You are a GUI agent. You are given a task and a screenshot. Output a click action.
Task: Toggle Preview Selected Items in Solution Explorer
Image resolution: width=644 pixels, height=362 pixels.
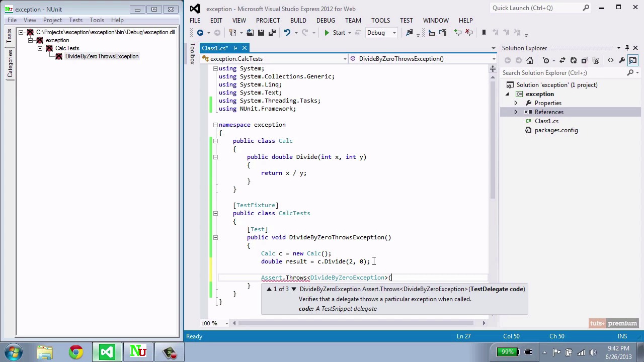(x=633, y=60)
